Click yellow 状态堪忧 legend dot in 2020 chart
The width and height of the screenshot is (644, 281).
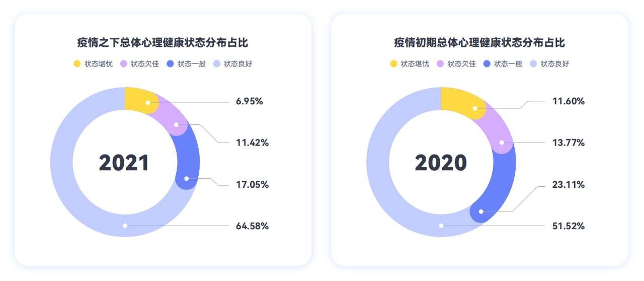(393, 64)
